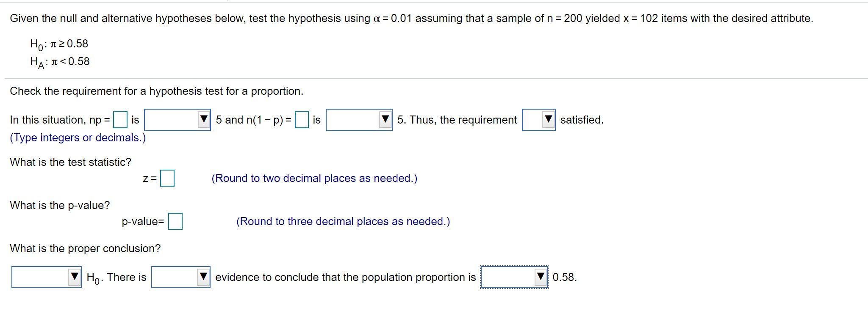The height and width of the screenshot is (311, 868).
Task: Click the 'Round to three decimal places' hint
Action: coord(343,222)
